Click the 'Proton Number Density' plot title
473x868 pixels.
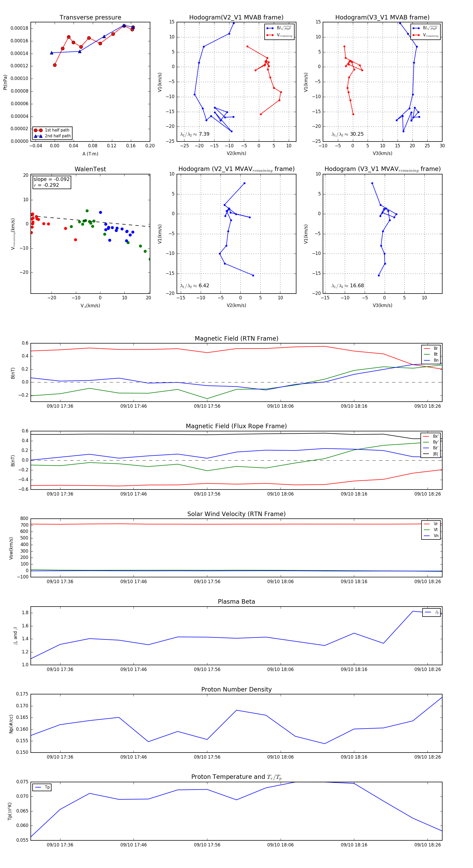pyautogui.click(x=236, y=689)
